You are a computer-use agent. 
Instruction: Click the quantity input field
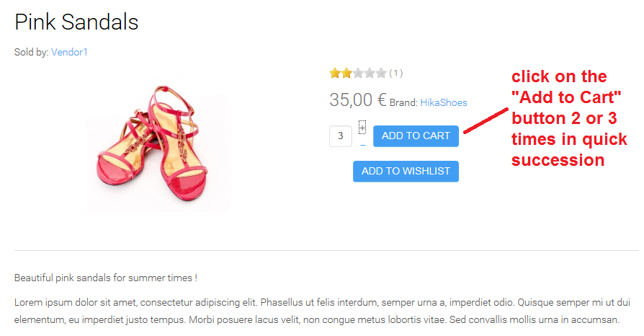[340, 136]
